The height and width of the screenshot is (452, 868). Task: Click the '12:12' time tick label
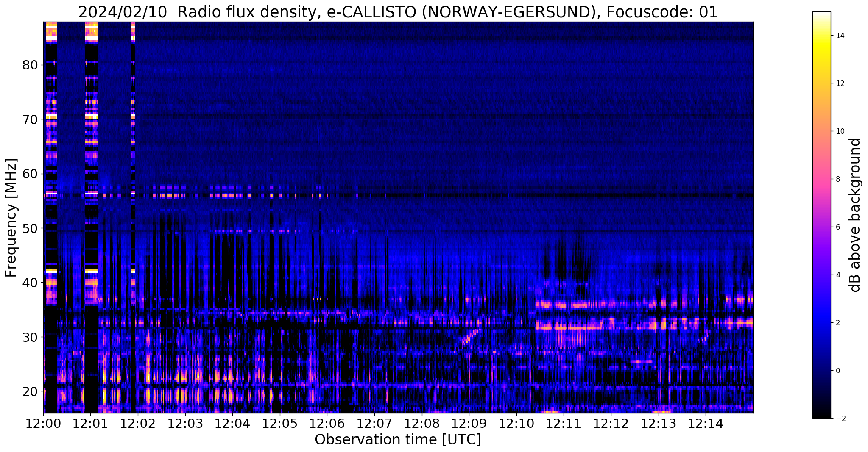point(611,424)
